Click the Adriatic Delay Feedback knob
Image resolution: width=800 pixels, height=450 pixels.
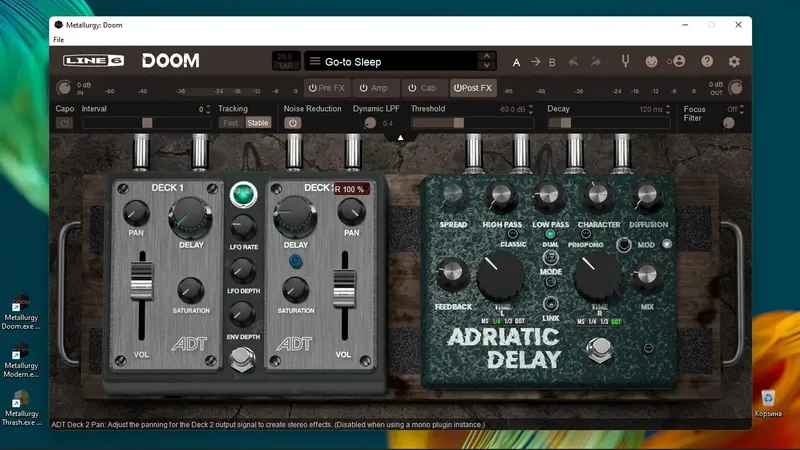click(x=451, y=274)
